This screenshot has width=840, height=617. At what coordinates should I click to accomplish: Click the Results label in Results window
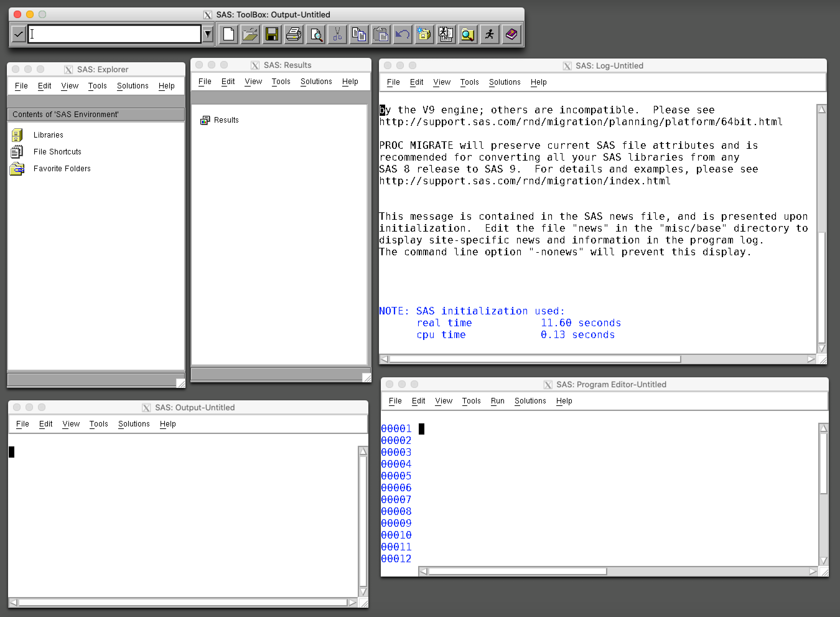pyautogui.click(x=226, y=120)
